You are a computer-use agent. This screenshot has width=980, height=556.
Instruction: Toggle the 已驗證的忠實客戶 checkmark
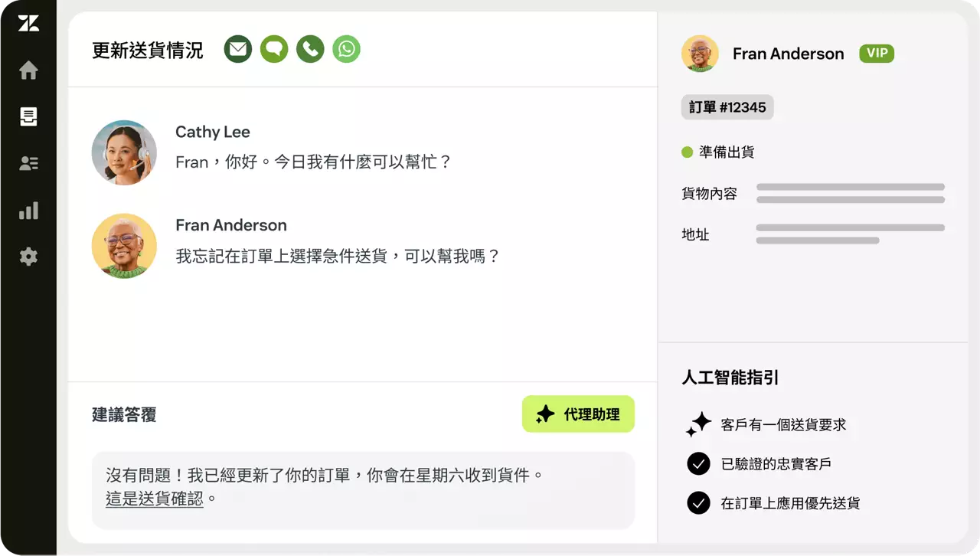click(x=698, y=464)
